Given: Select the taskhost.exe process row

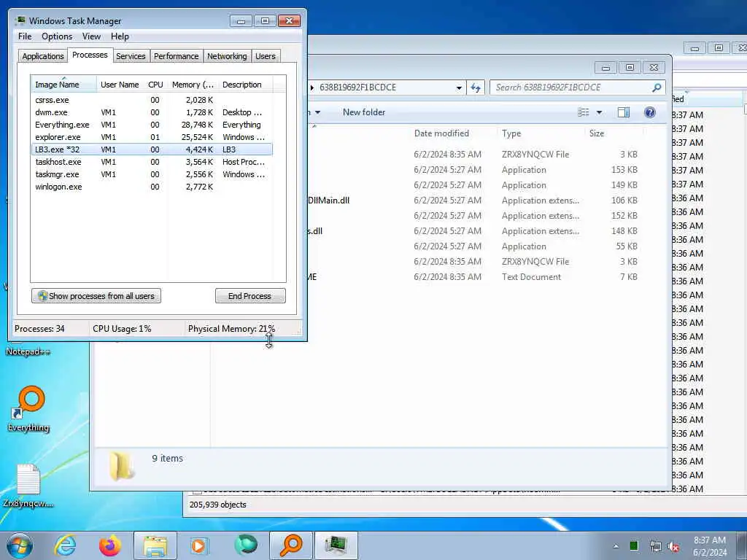Looking at the screenshot, I should tap(152, 162).
